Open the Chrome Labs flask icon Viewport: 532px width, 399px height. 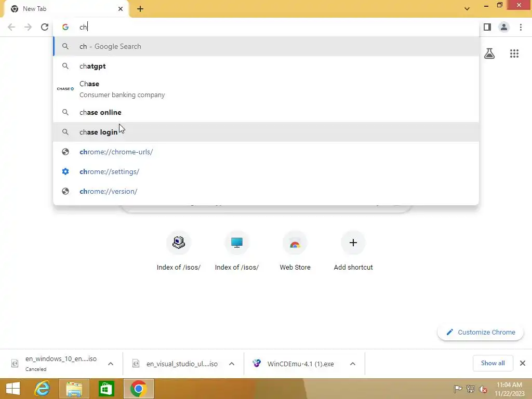489,54
